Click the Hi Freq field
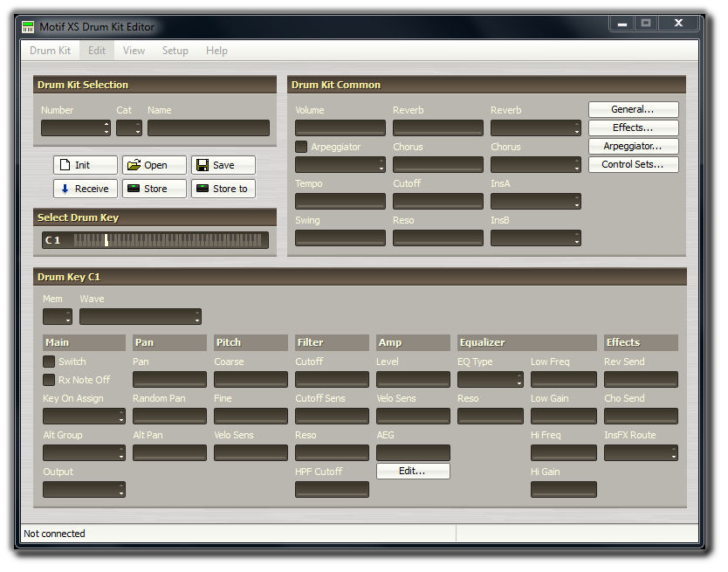Viewport: 728px width, 572px height. [x=564, y=452]
